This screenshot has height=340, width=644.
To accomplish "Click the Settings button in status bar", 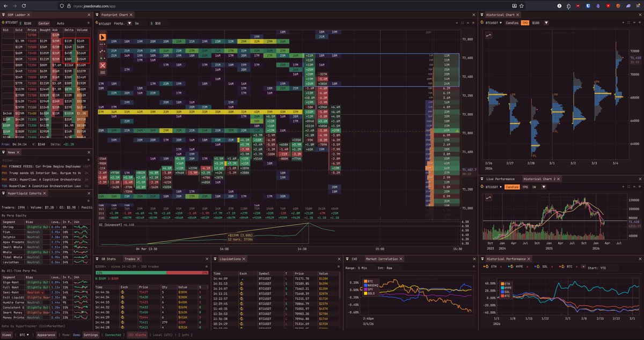I will tap(91, 335).
